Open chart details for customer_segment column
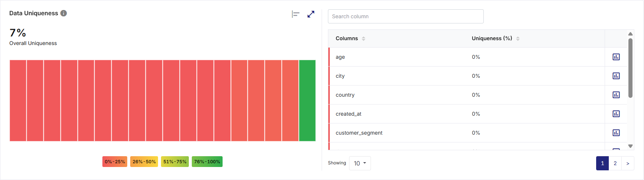Viewport: 644px width, 180px height. (616, 133)
